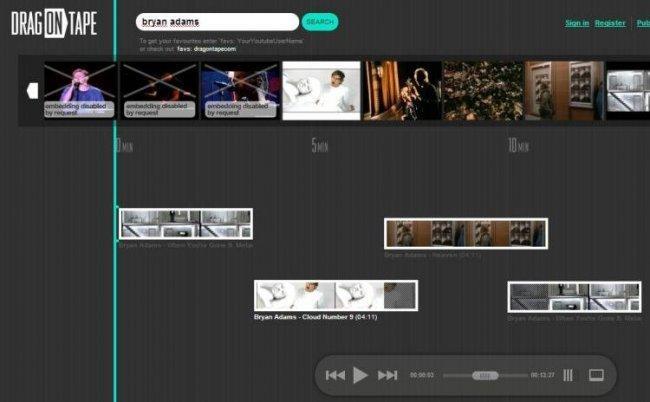Viewport: 650px width, 402px height.
Task: Click the vertical bars icon in the player
Action: click(568, 375)
